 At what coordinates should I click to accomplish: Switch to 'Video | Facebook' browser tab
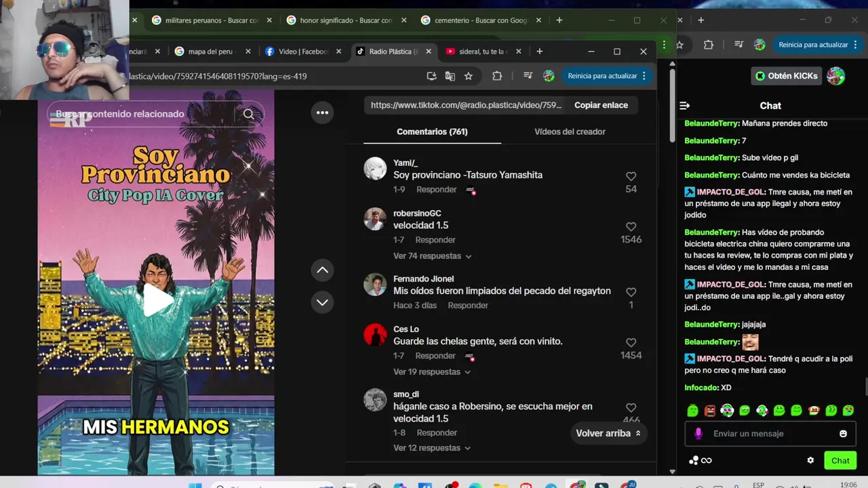pos(302,52)
